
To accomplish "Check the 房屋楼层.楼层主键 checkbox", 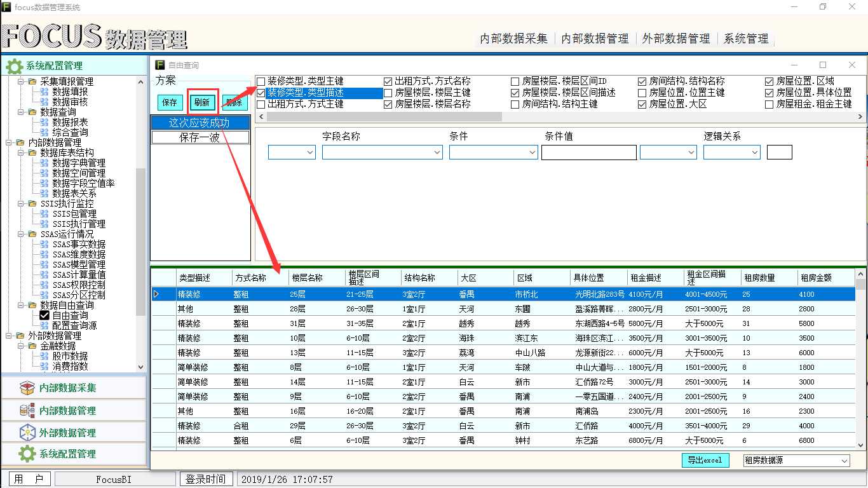I will 388,93.
